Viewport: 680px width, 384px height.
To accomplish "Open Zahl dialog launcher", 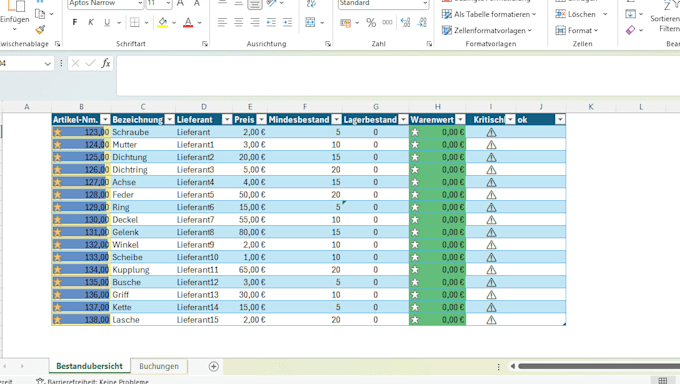I will click(429, 44).
